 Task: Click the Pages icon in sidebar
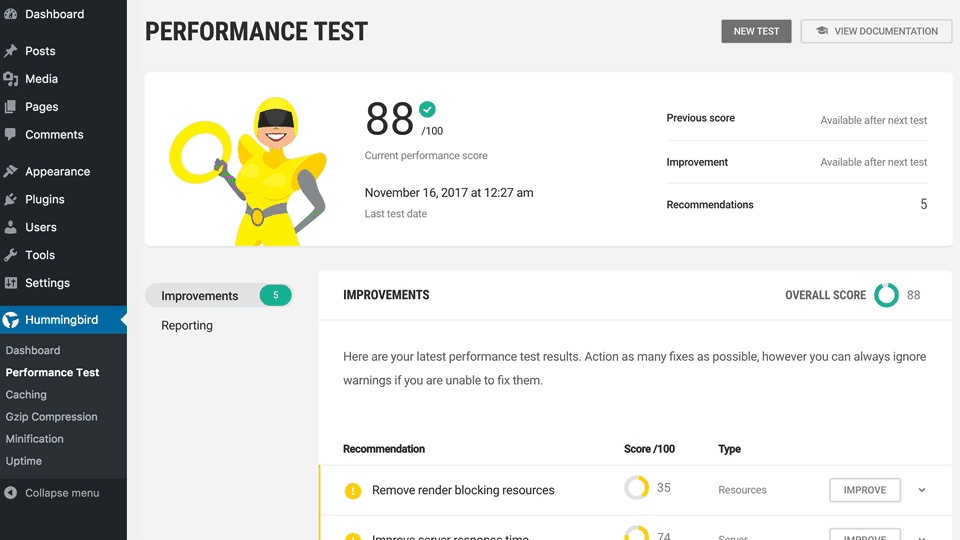tap(11, 107)
